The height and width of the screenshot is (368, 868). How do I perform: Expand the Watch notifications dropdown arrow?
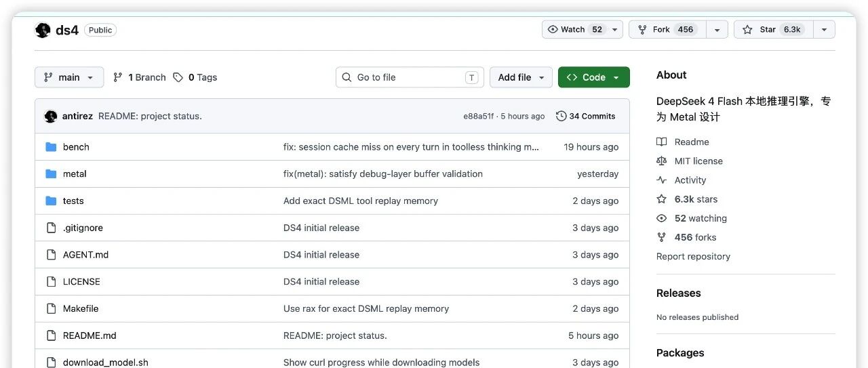click(x=615, y=30)
